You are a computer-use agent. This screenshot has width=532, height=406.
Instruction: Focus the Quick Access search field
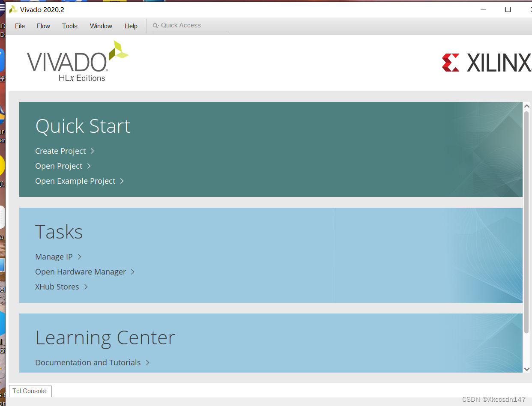[191, 26]
